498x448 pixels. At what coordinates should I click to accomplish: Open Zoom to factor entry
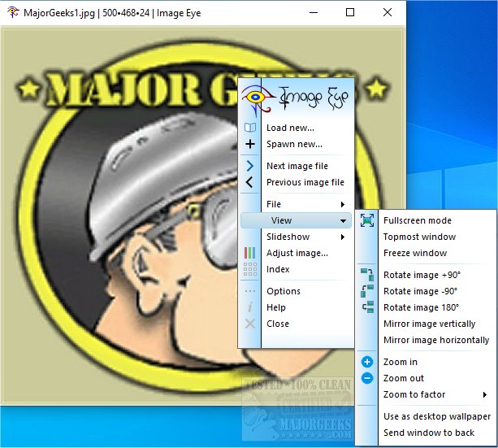(426, 394)
